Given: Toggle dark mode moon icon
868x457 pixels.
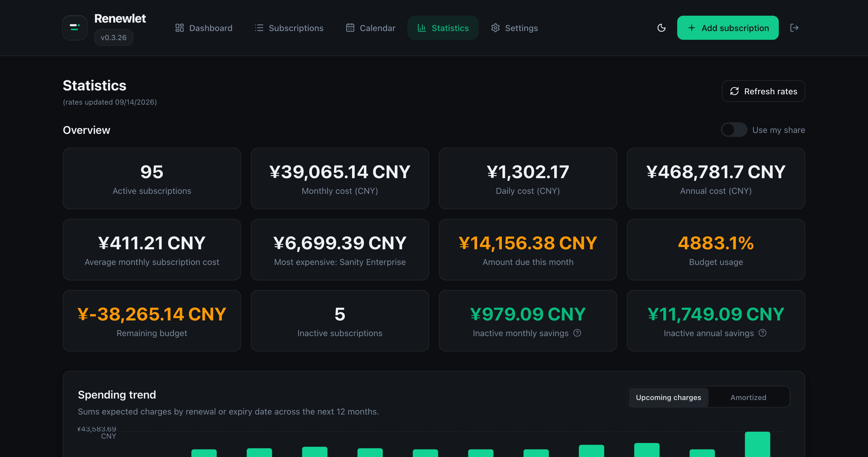Looking at the screenshot, I should point(661,28).
